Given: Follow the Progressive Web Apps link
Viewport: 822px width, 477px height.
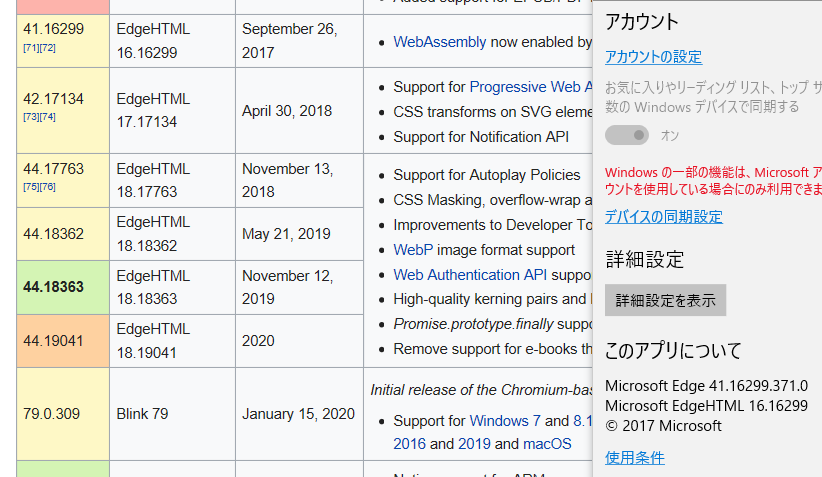Looking at the screenshot, I should click(x=531, y=87).
